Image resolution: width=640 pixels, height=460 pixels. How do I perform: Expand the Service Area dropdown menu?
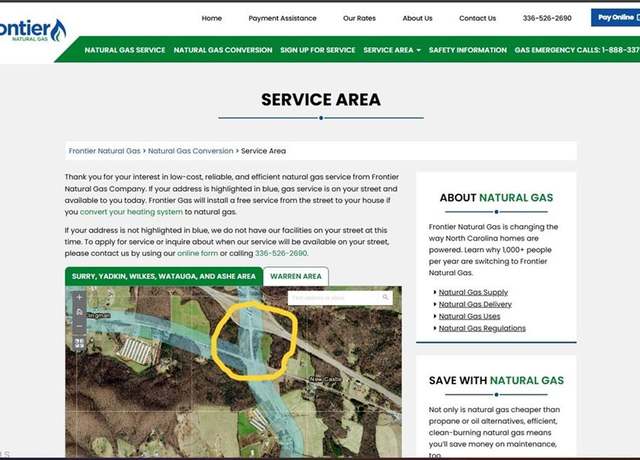(392, 50)
